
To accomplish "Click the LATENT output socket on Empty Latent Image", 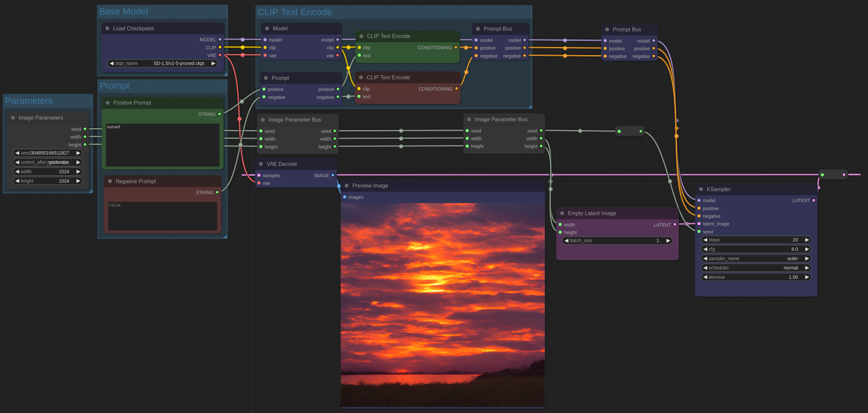I will (x=675, y=224).
